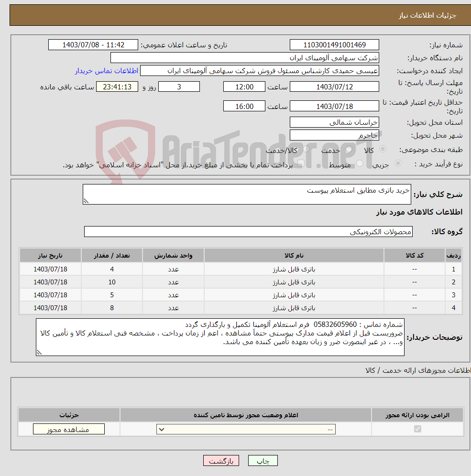The width and height of the screenshot is (471, 476).
Task: Select the کالا radio button
Action: [x=383, y=149]
